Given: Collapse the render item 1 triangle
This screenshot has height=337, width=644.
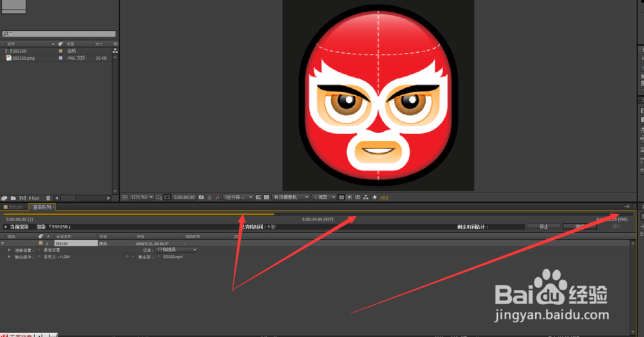Looking at the screenshot, I should click(x=3, y=244).
